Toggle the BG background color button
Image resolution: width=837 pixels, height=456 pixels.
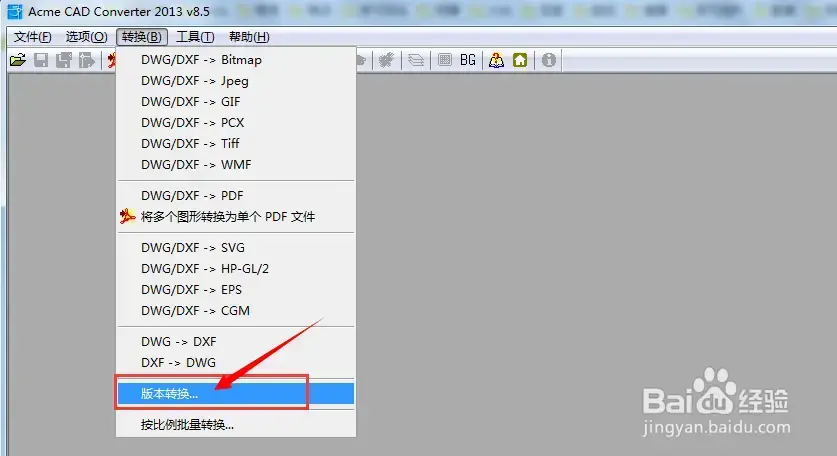468,60
